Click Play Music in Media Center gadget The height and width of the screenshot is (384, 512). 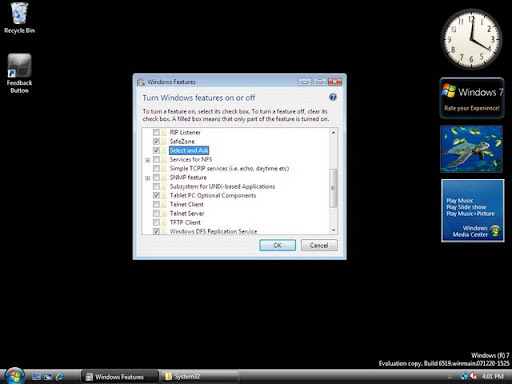click(460, 200)
